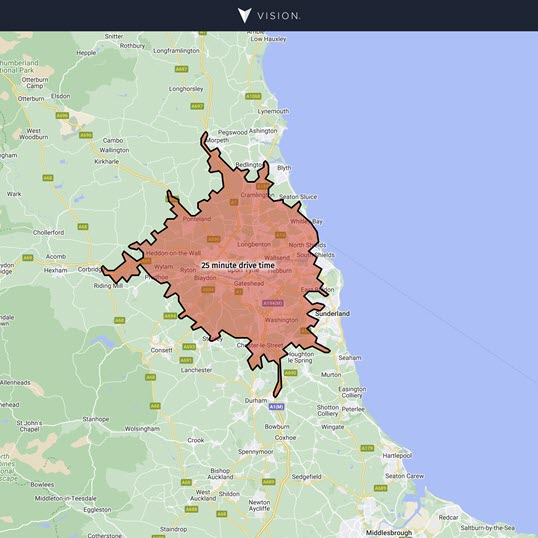
Task: Click the A690 road shield near Houghton le Spring
Action: 290,373
